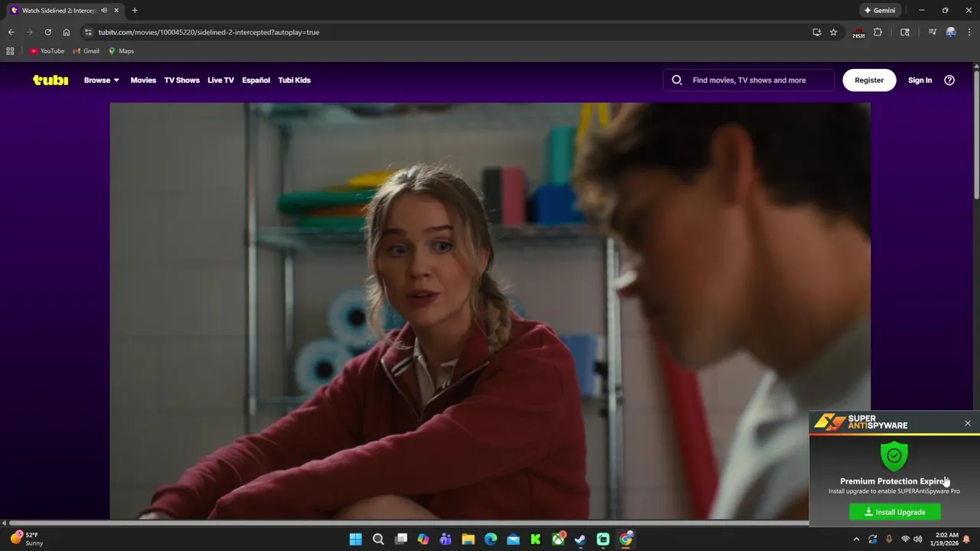This screenshot has width=980, height=551.
Task: Open the Mail app on the taskbar
Action: [x=513, y=540]
